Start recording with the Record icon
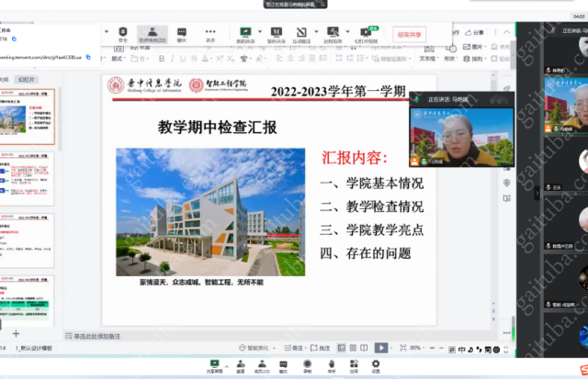This screenshot has height=379, width=588. tap(307, 366)
